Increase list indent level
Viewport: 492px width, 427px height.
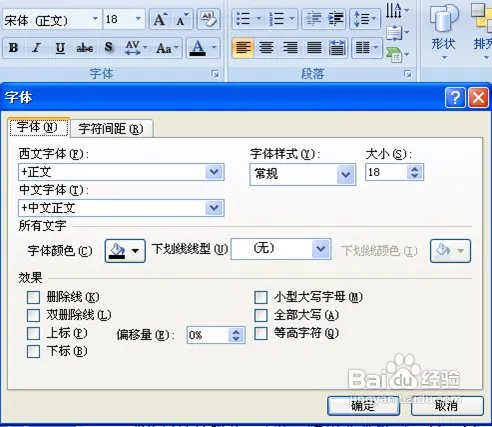(336, 19)
